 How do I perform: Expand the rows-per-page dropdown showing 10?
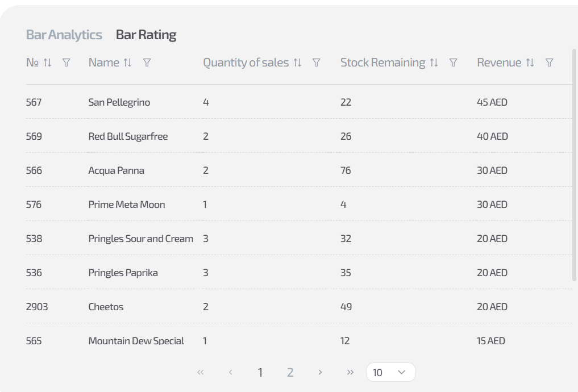coord(391,372)
